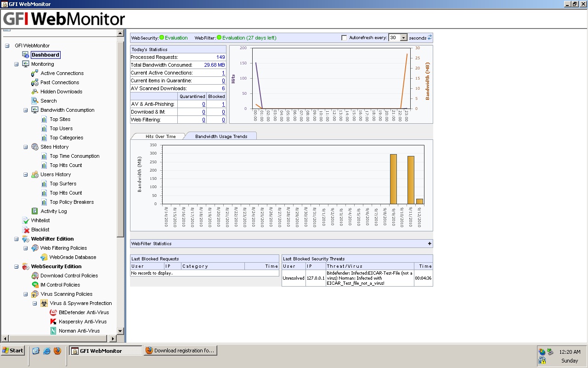The width and height of the screenshot is (588, 368).
Task: Click the Search icon in the tree
Action: pos(35,101)
